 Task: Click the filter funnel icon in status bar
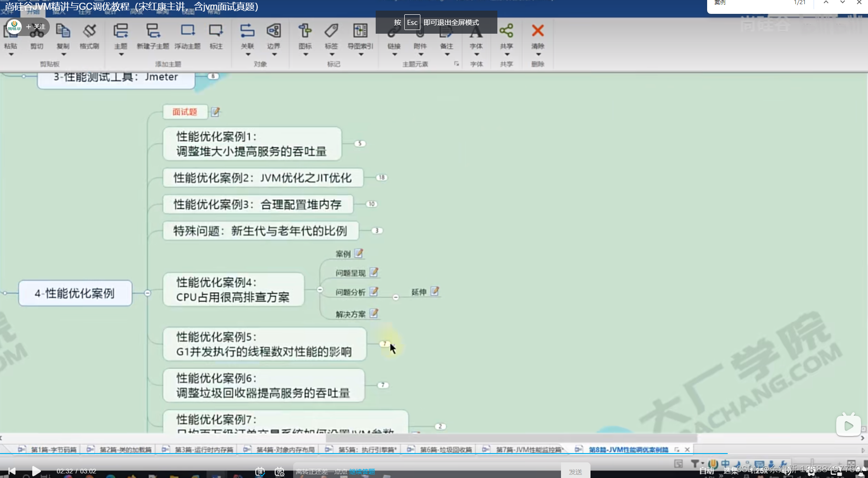coord(695,463)
